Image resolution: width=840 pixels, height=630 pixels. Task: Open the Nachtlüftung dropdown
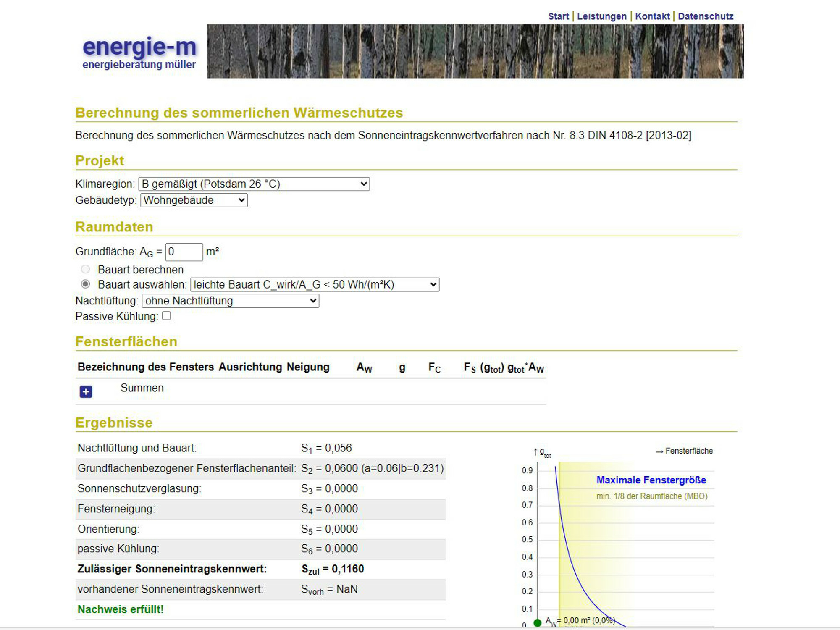231,301
